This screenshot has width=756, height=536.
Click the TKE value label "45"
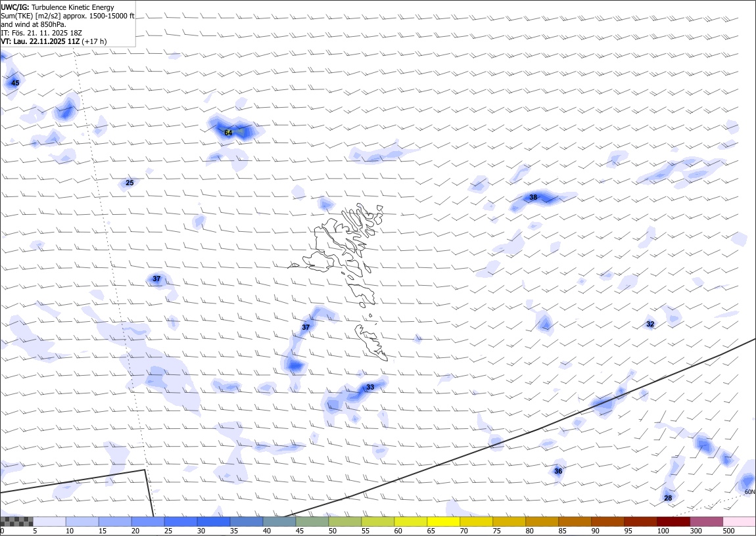coord(15,83)
